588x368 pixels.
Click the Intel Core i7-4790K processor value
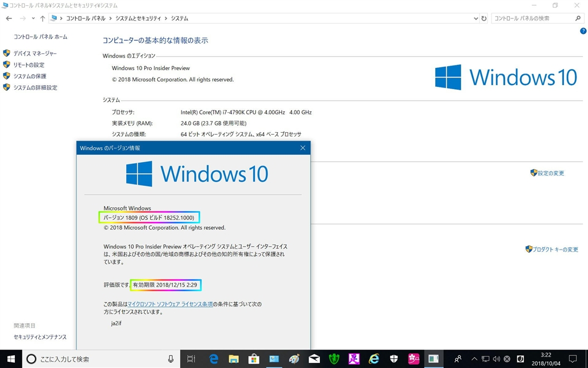246,112
